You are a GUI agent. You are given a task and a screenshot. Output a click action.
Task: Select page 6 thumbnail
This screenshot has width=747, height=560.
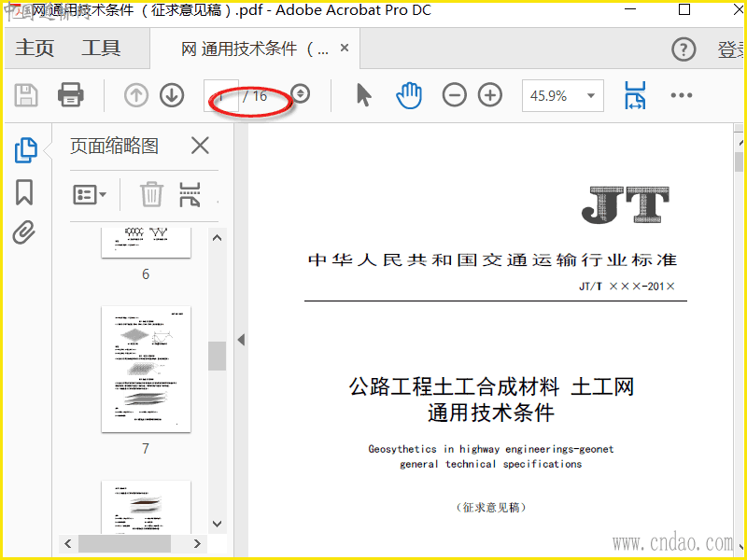click(146, 243)
